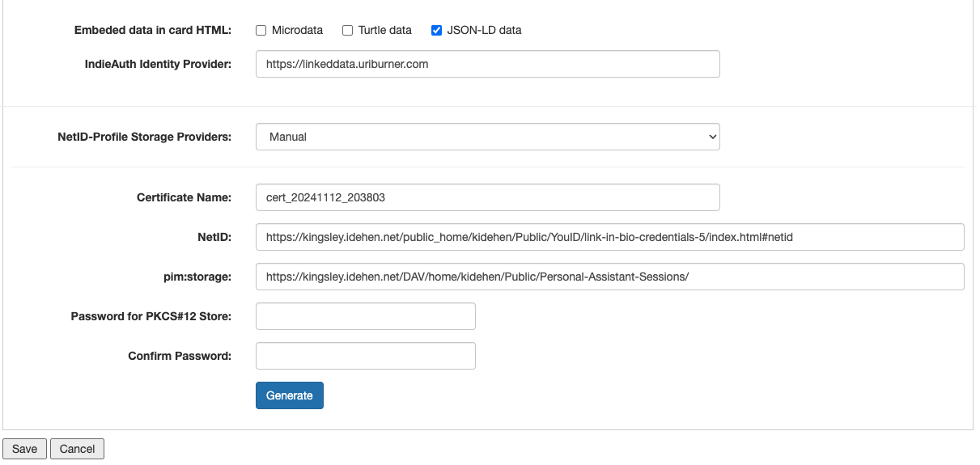Image resolution: width=980 pixels, height=465 pixels.
Task: Click the 'Password for PKCS#12 Store' label
Action: pyautogui.click(x=151, y=316)
